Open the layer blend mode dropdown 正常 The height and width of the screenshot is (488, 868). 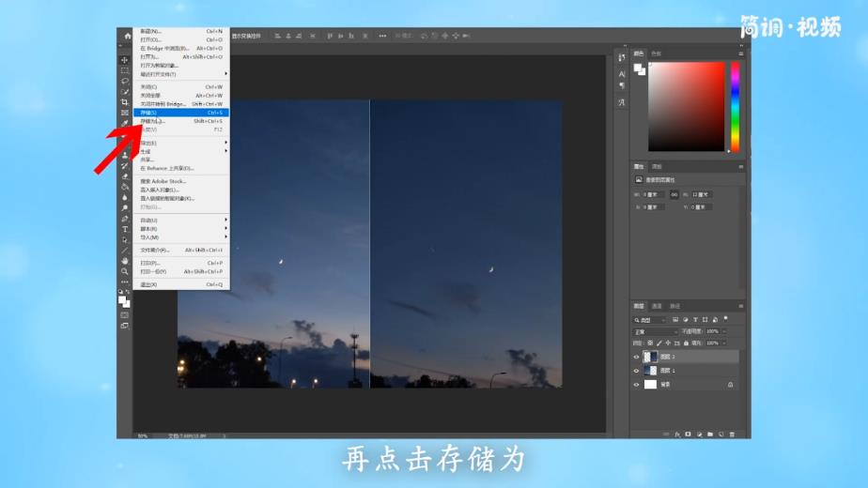point(654,331)
